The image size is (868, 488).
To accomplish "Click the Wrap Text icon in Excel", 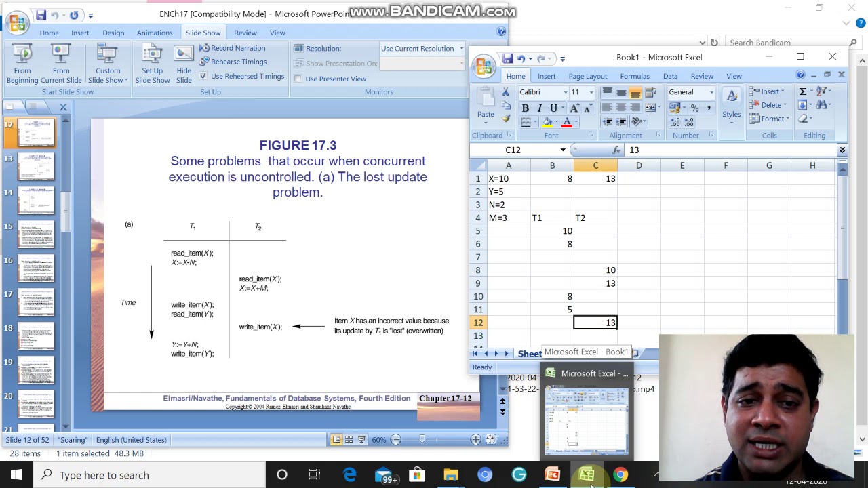I will pos(650,93).
